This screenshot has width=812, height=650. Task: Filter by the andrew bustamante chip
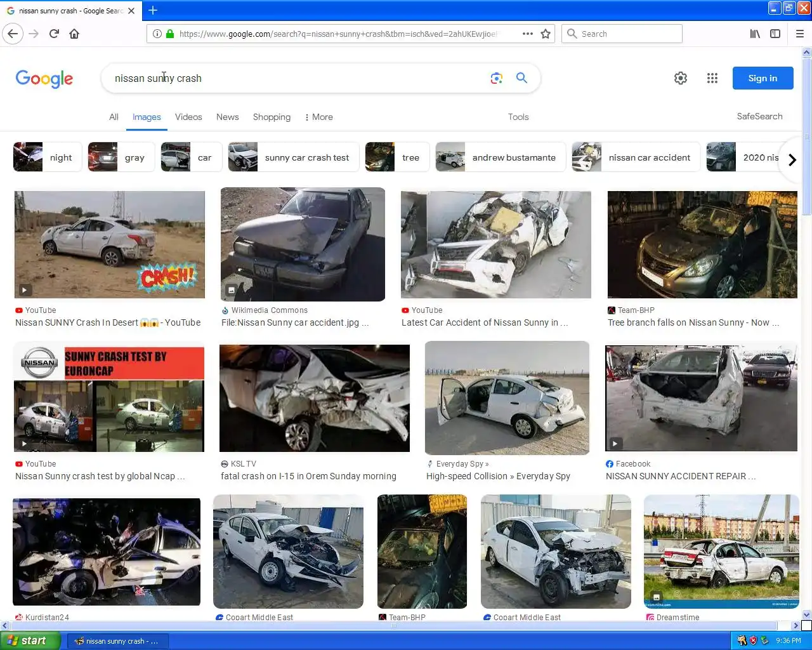coord(501,157)
